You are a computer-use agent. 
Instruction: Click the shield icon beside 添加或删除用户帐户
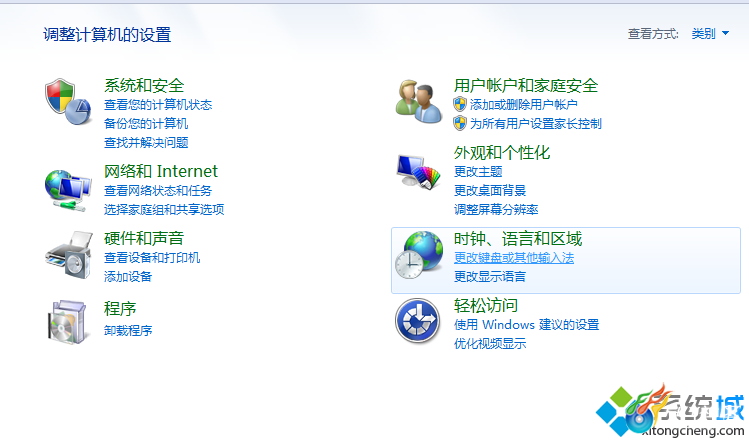[x=460, y=104]
